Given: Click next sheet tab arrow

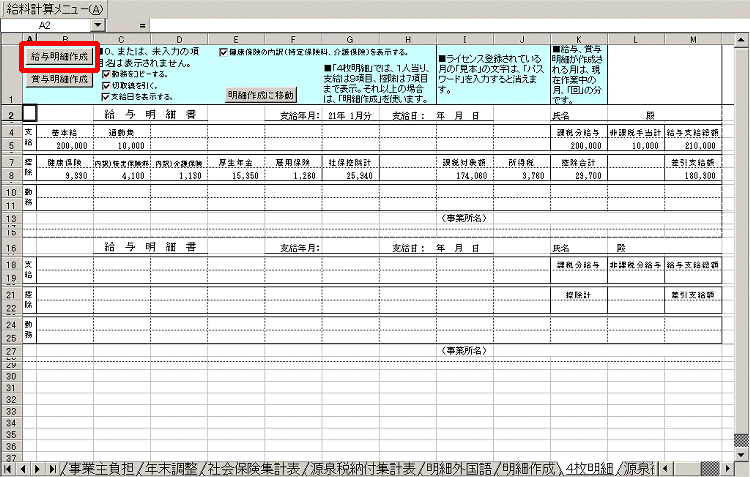Looking at the screenshot, I should (x=39, y=468).
